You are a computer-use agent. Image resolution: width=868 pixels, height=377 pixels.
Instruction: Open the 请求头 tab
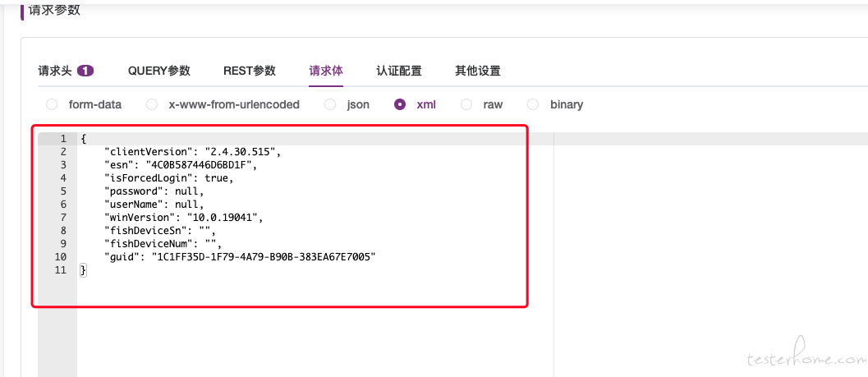[55, 71]
